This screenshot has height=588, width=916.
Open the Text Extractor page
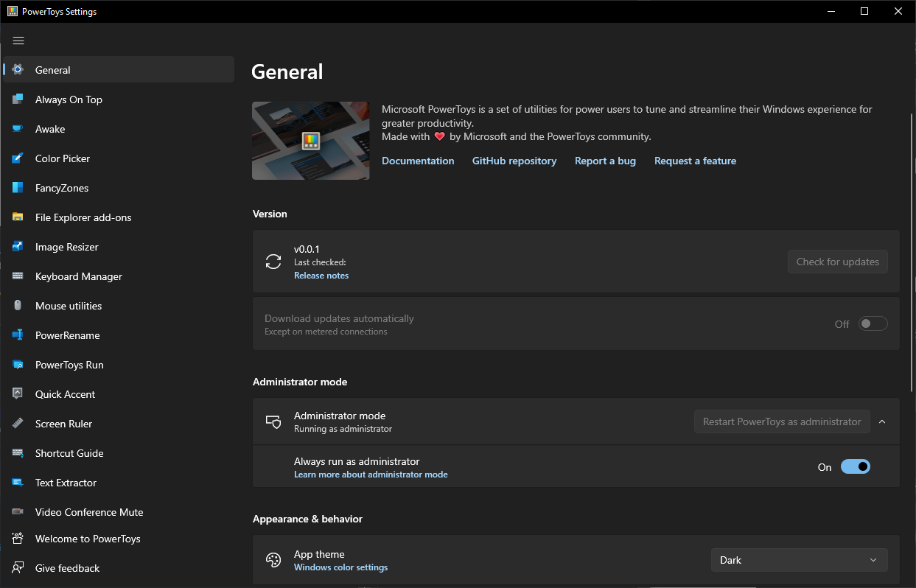click(x=119, y=483)
